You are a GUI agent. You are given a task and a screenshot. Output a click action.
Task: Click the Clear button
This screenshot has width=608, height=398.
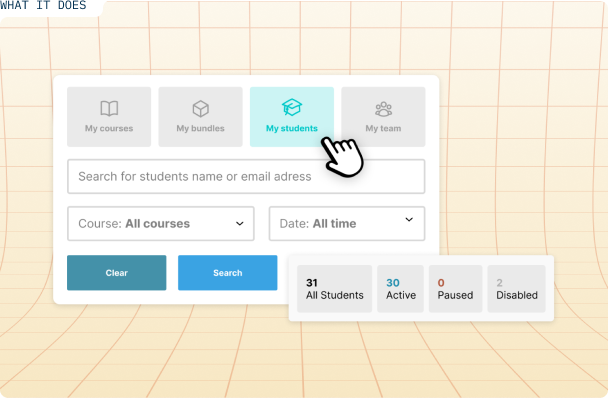[x=117, y=273]
